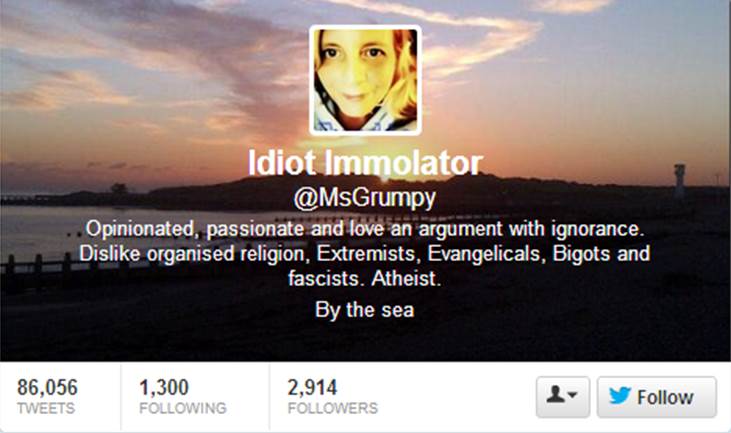
Task: Follow the @MsGrumpy account
Action: tap(656, 397)
